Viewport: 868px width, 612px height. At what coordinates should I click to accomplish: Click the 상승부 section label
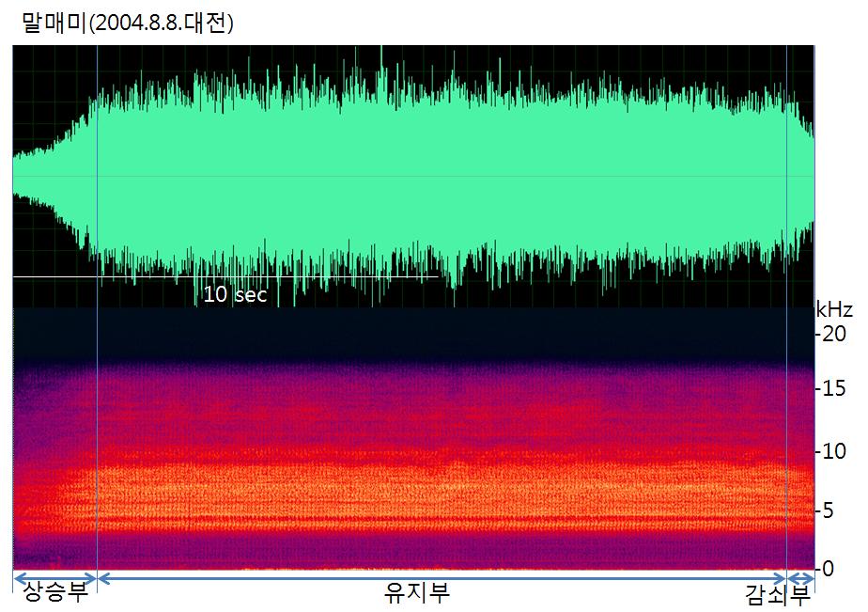point(54,592)
